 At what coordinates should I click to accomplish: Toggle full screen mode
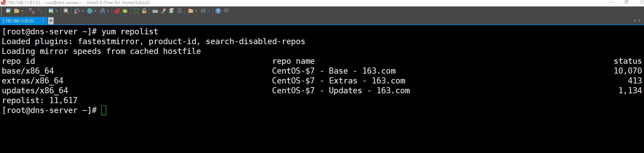point(136,11)
